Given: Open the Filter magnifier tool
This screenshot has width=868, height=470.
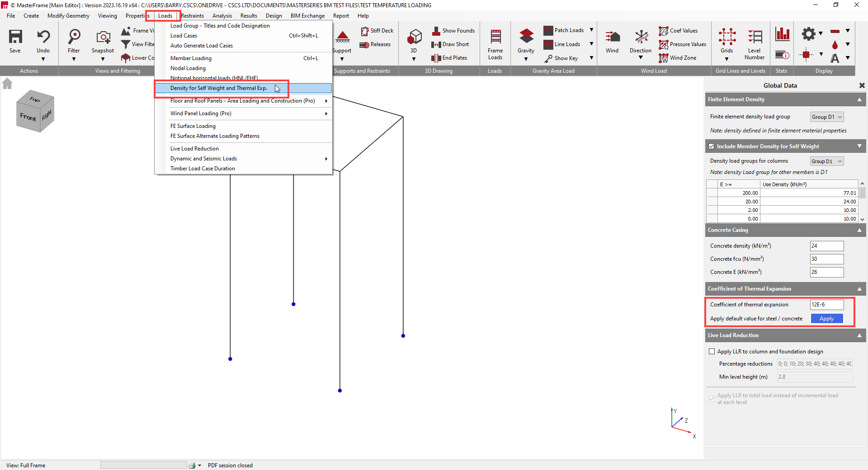Looking at the screenshot, I should pyautogui.click(x=74, y=37).
